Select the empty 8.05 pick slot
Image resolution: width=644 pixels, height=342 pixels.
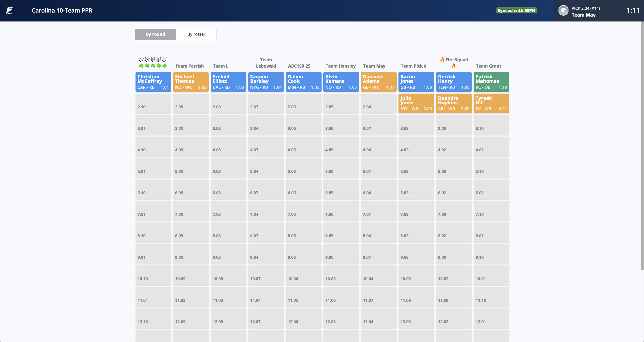[x=341, y=232]
